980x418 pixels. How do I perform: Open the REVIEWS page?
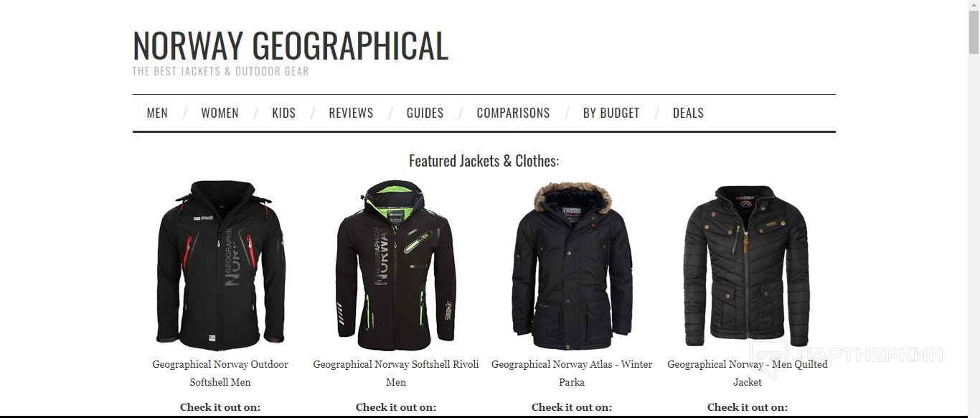pyautogui.click(x=351, y=113)
